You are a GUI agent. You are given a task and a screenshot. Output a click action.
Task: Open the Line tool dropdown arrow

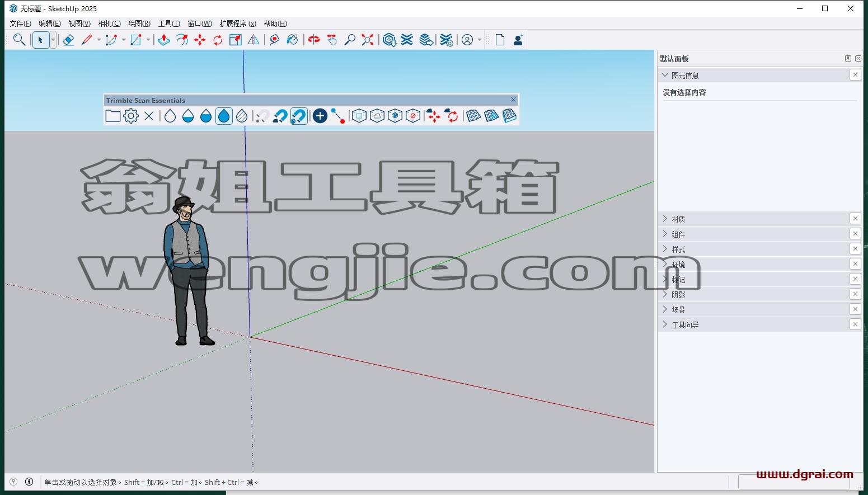(99, 40)
